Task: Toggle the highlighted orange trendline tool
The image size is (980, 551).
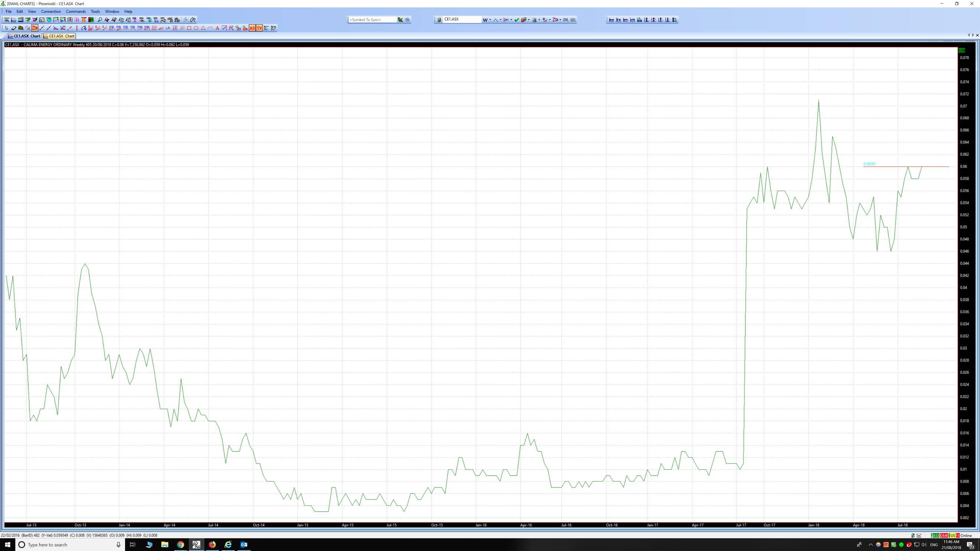Action: coord(35,28)
